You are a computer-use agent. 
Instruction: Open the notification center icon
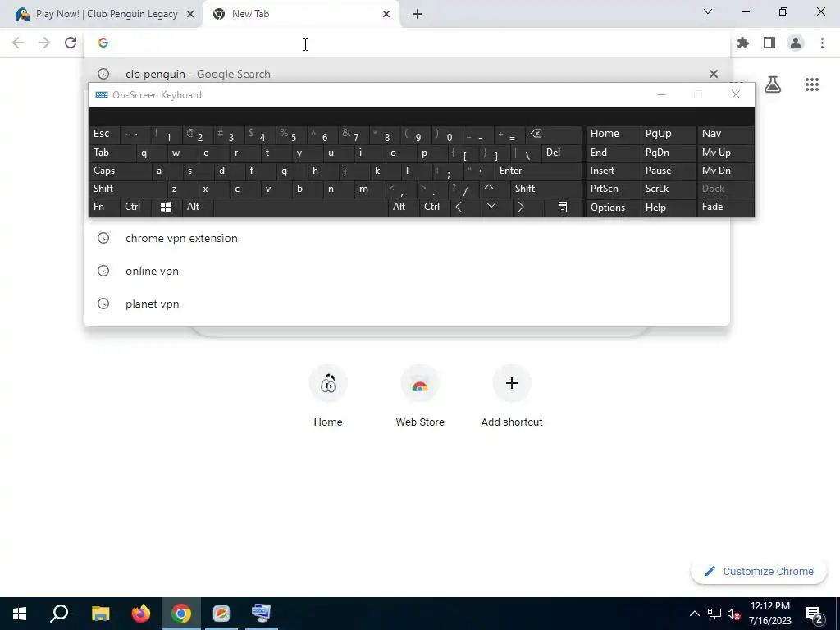point(814,614)
